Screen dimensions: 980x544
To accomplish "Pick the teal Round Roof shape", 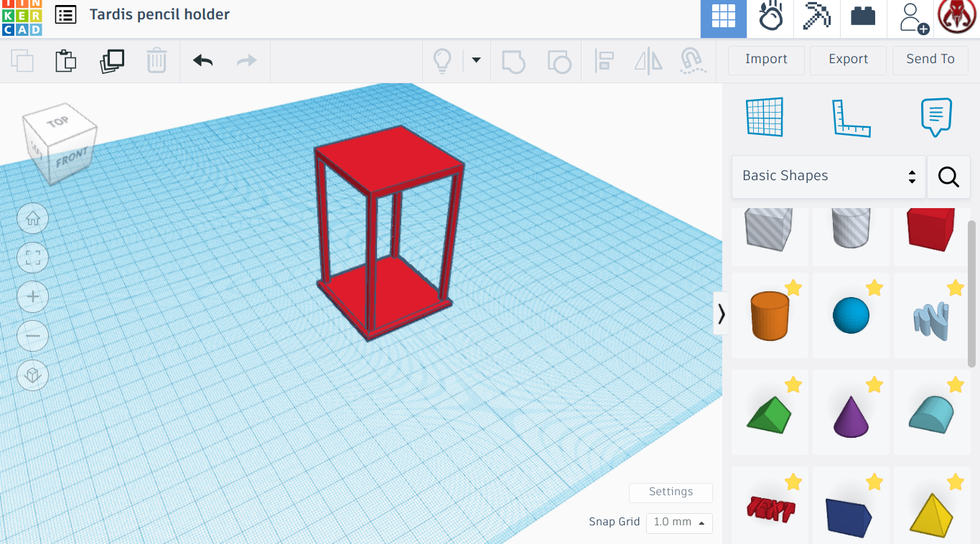I will pyautogui.click(x=931, y=413).
